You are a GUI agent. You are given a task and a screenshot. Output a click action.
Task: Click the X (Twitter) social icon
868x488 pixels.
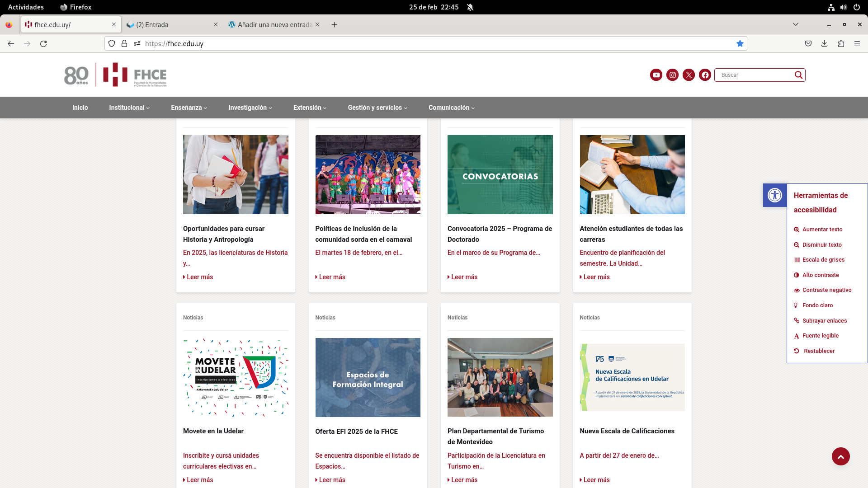(x=689, y=75)
